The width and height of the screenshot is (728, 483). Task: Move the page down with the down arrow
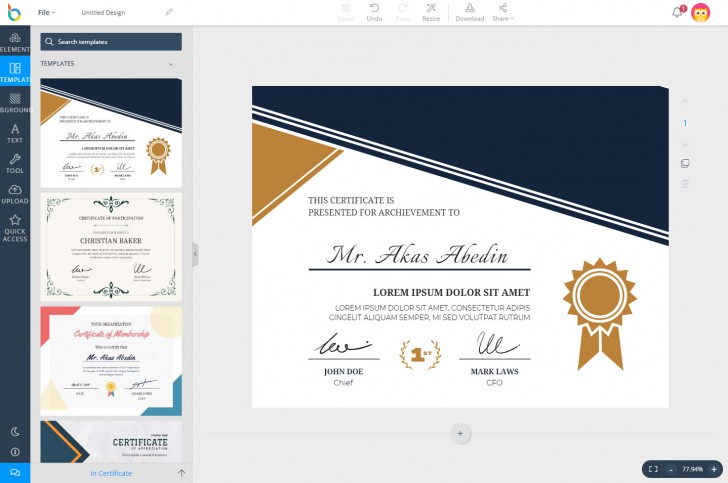pyautogui.click(x=685, y=143)
